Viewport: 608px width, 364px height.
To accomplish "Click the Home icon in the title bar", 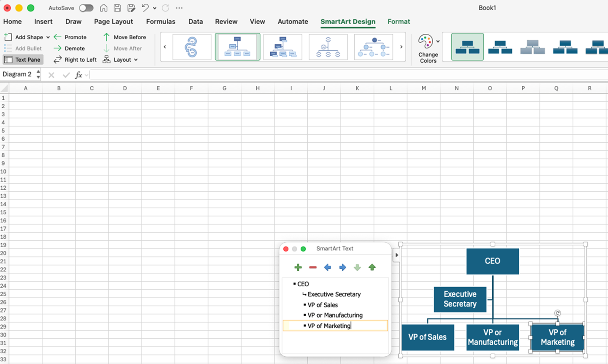I will tap(103, 8).
